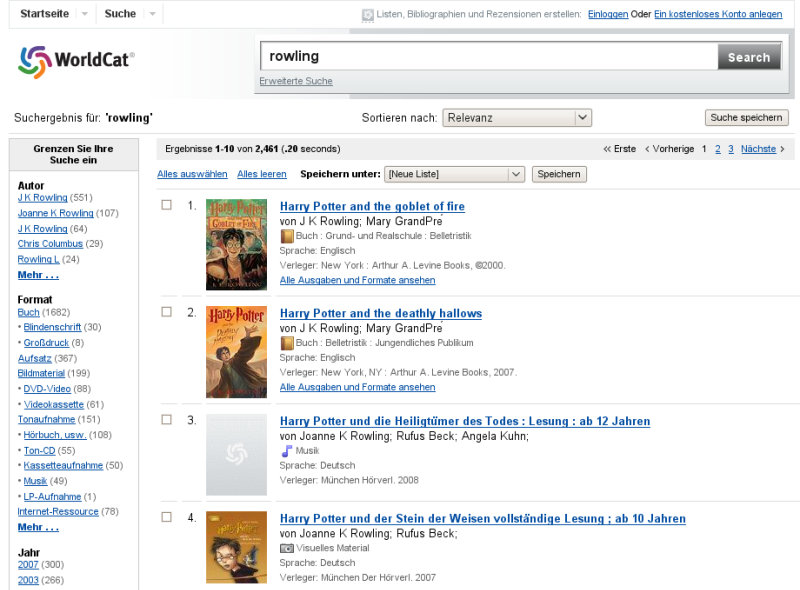Open the '[Neue Liste]' dropdown
Viewport: 800px width, 590px height.
tap(454, 174)
